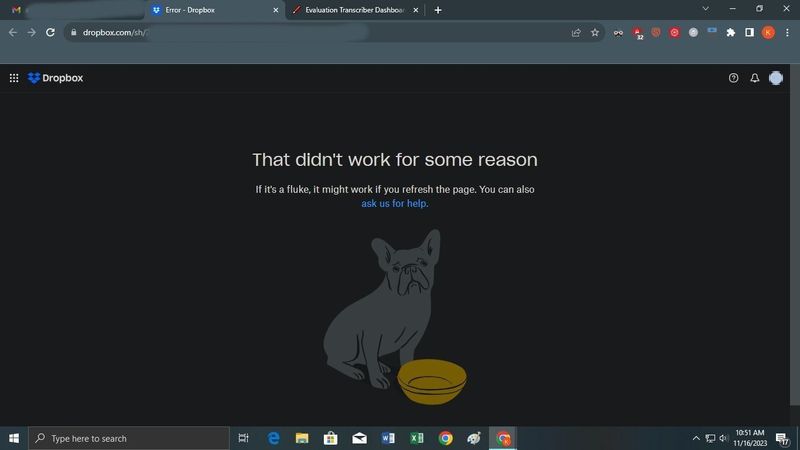Open Mail app from taskbar

tap(359, 438)
